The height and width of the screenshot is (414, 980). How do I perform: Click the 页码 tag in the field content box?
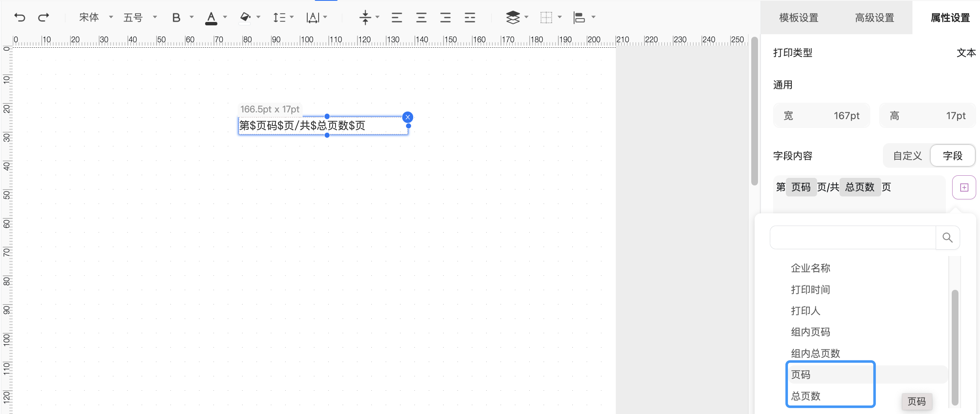click(801, 187)
